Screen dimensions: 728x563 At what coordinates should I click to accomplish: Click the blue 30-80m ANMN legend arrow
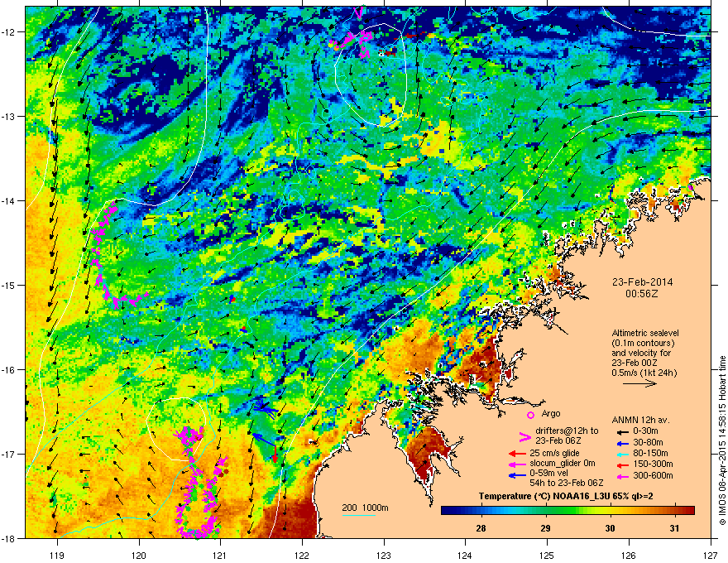[623, 443]
